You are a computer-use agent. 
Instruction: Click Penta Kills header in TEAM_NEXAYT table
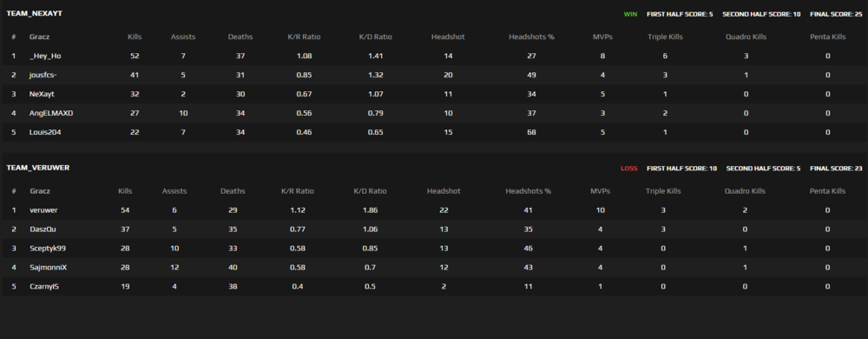[827, 37]
